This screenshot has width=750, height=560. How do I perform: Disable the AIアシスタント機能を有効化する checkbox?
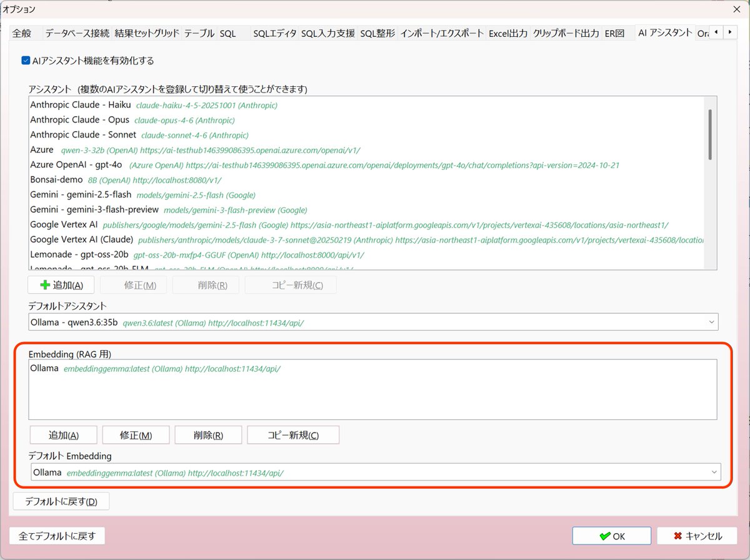point(26,61)
